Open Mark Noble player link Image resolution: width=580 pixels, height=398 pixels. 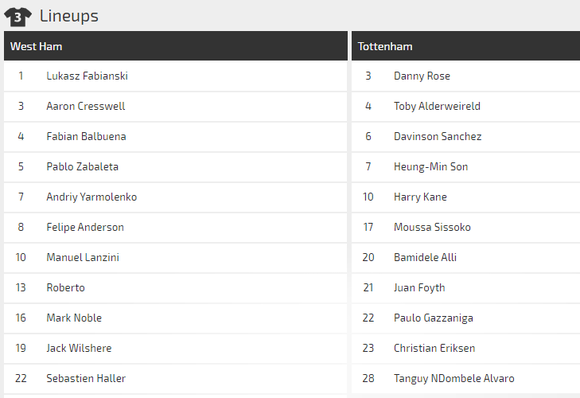coord(74,318)
